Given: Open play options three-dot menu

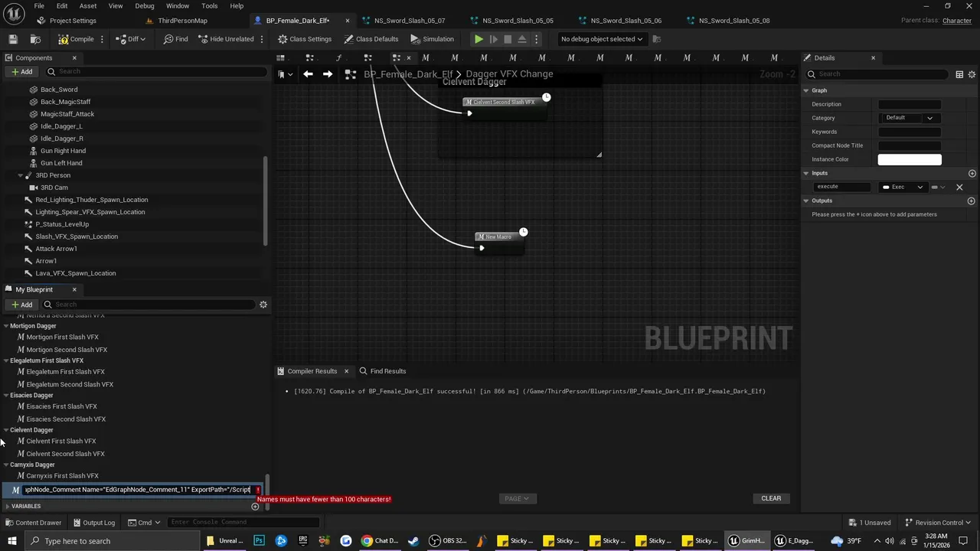Looking at the screenshot, I should click(x=536, y=39).
